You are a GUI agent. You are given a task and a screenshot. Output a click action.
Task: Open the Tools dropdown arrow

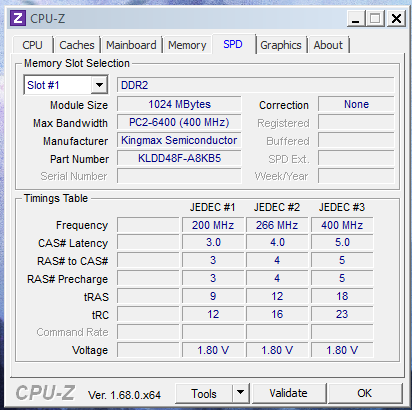click(x=241, y=393)
